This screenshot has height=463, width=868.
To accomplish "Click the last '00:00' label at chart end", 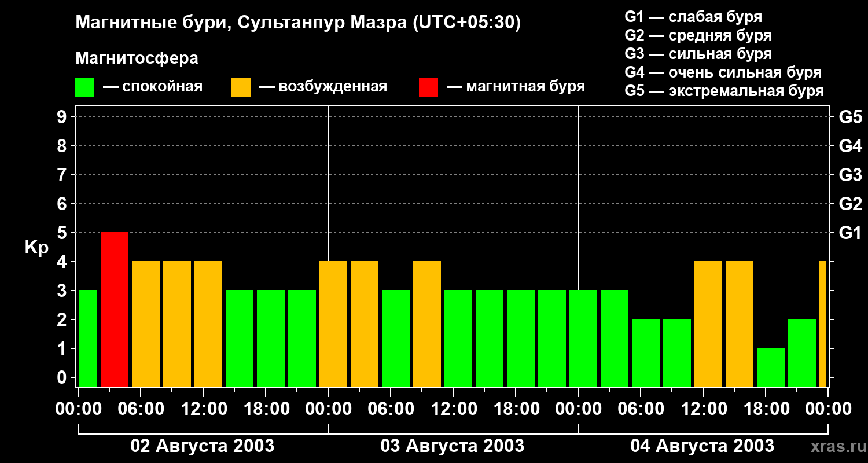I will click(x=828, y=409).
